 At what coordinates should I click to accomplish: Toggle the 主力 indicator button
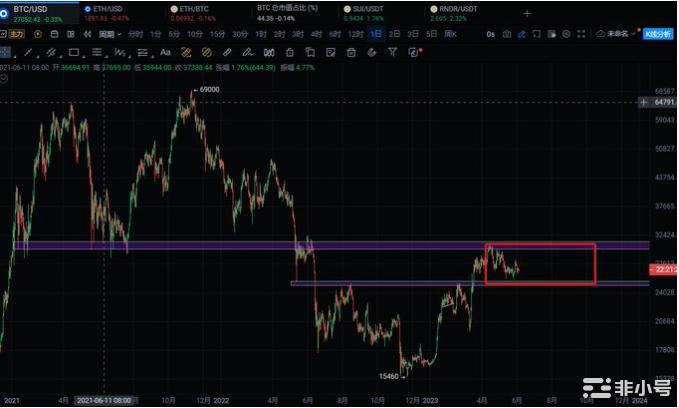click(16, 34)
